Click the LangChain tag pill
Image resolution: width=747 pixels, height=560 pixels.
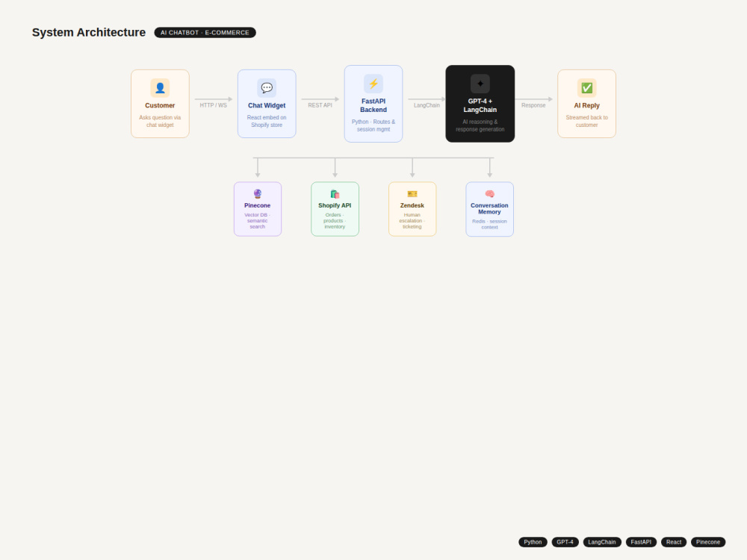[x=601, y=542]
